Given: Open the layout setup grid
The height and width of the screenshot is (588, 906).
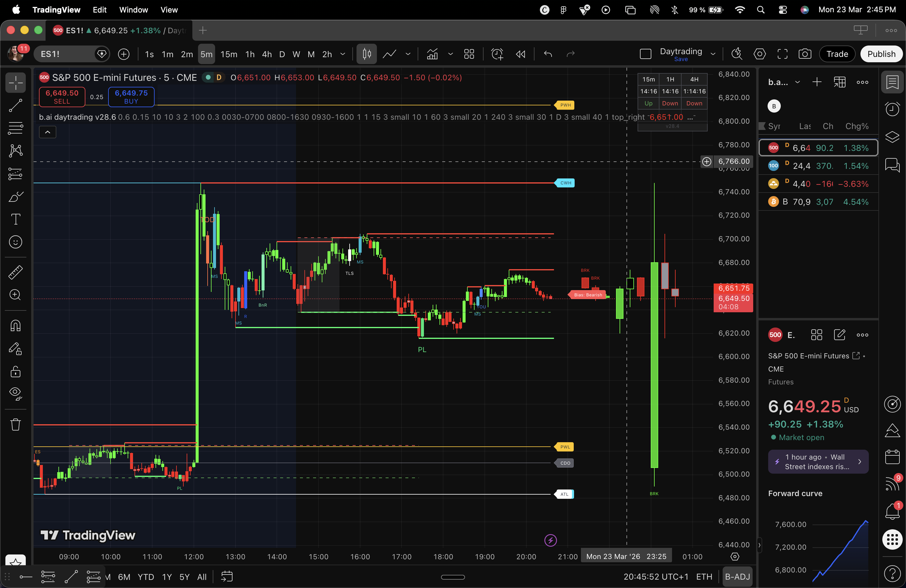Looking at the screenshot, I should 469,54.
